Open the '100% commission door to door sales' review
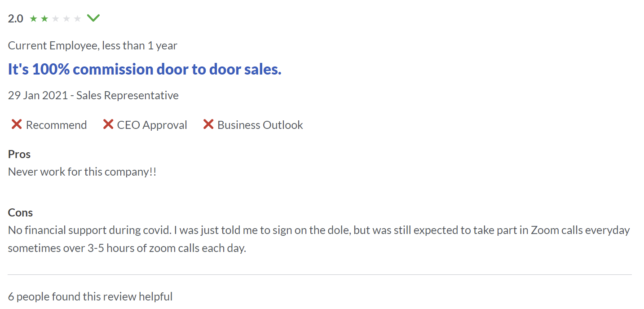This screenshot has width=644, height=309. tap(145, 69)
